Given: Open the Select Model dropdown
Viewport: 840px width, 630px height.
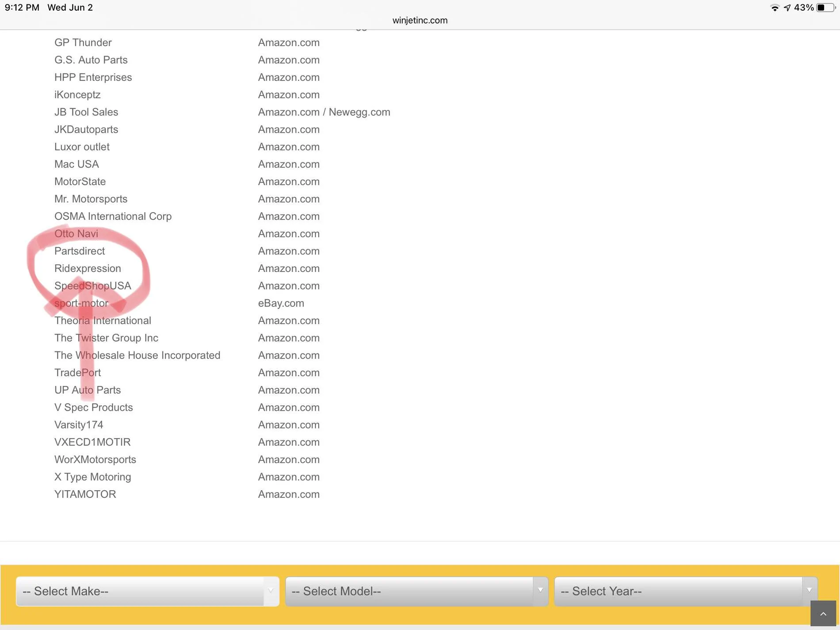Looking at the screenshot, I should [416, 591].
